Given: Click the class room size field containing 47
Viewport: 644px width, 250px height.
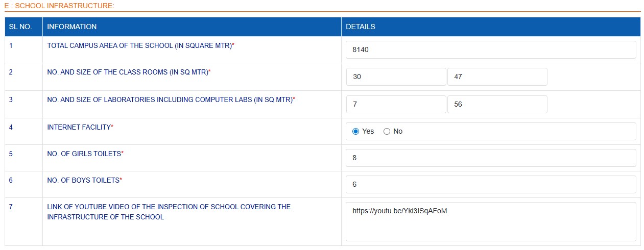Looking at the screenshot, I should tap(497, 77).
